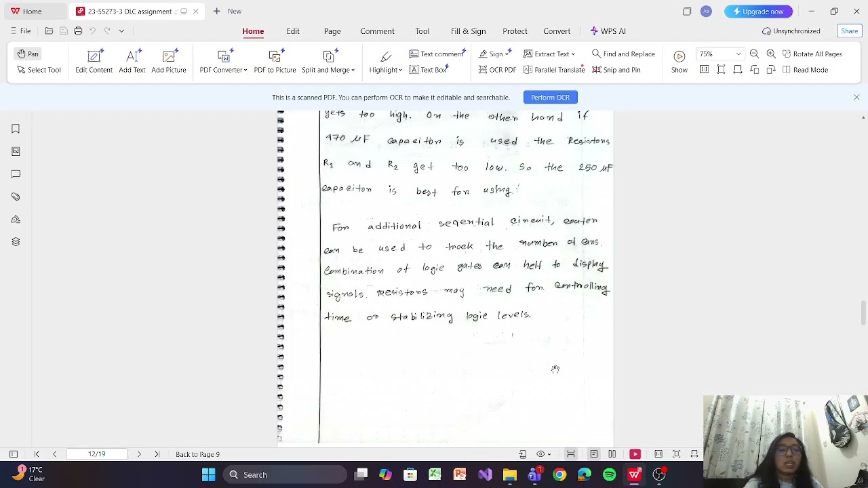868x488 pixels.
Task: Open the 75% zoom level combo box
Action: [719, 54]
